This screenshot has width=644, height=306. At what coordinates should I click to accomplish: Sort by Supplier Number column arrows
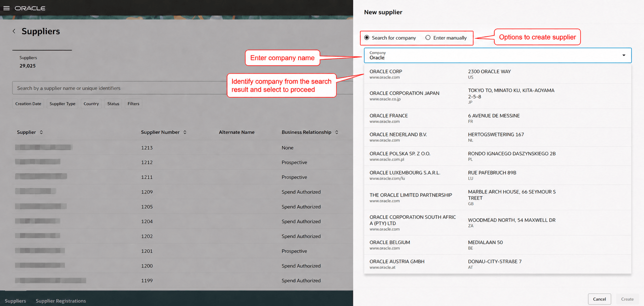pos(185,132)
